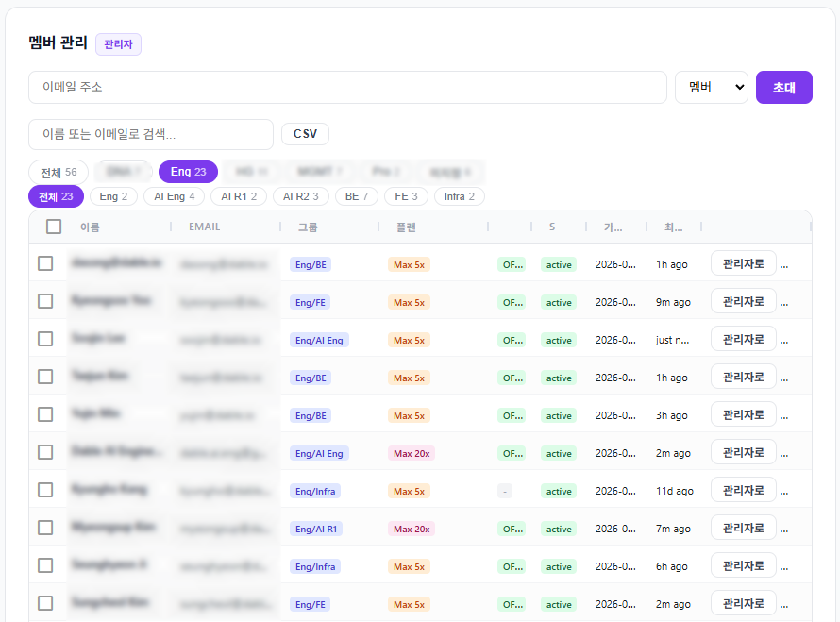Choose the BE 7 subgroup chip

click(357, 196)
